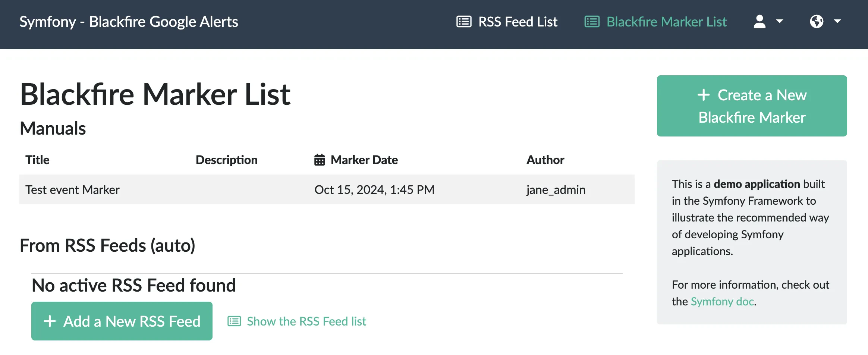Expand the language selector dropdown arrow
Screen dimensions: 868x355
[837, 22]
